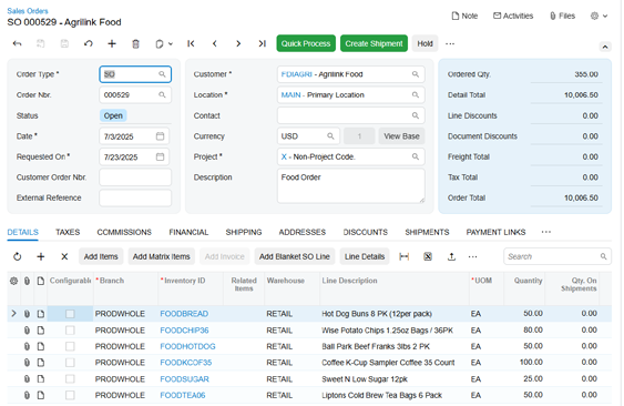Open the Date calendar picker
Viewport: 624px width, 406px height.
coord(160,137)
